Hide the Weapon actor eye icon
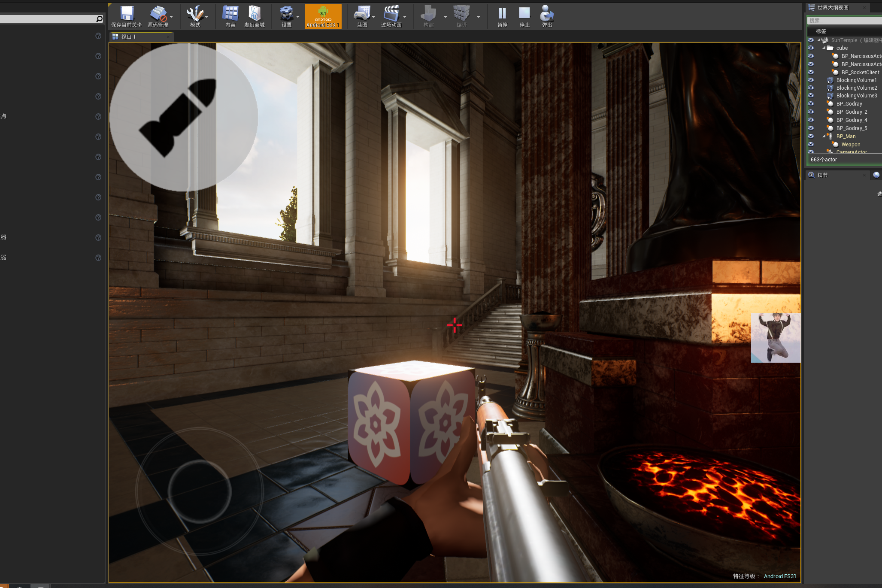Viewport: 882px width, 588px height. [811, 144]
